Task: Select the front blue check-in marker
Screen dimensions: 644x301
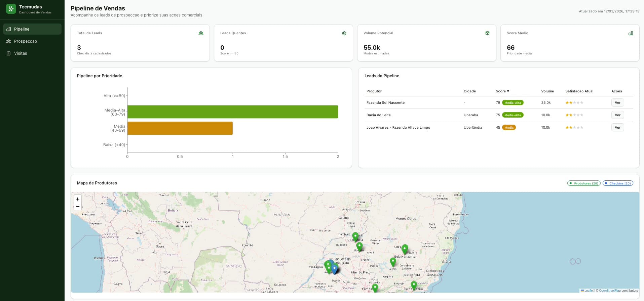Action: pos(334,269)
